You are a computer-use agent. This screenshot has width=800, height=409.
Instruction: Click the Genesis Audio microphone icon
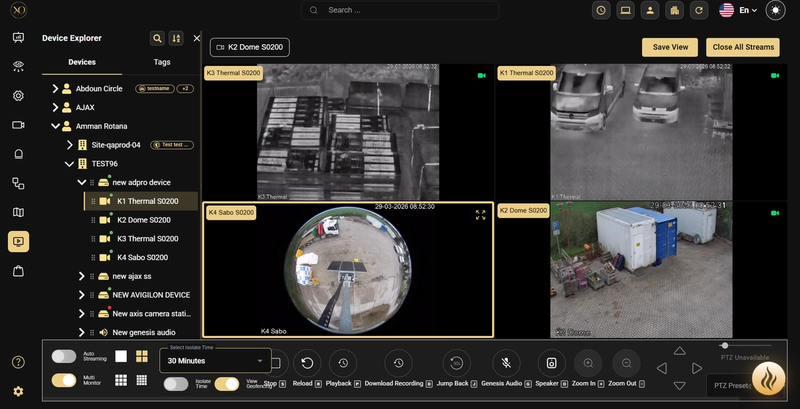coord(508,363)
